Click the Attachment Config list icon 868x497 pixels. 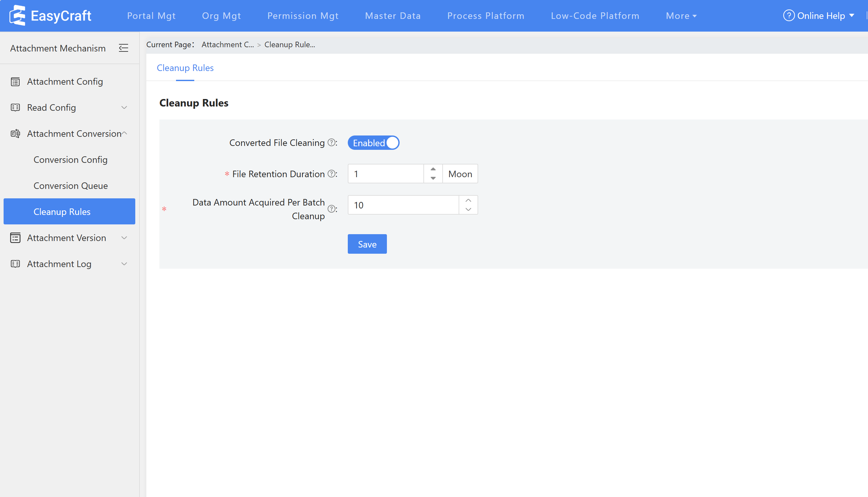point(15,81)
